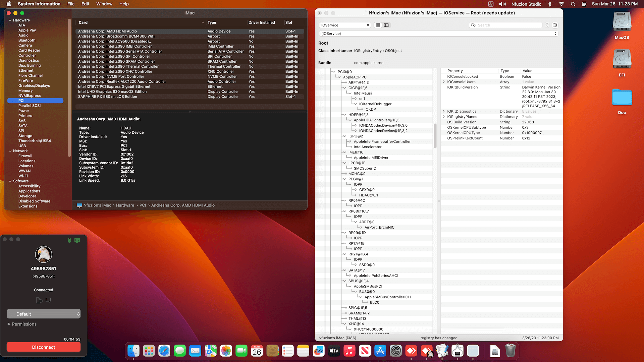
Task: Sort PCI list by Card column
Action: pyautogui.click(x=141, y=22)
